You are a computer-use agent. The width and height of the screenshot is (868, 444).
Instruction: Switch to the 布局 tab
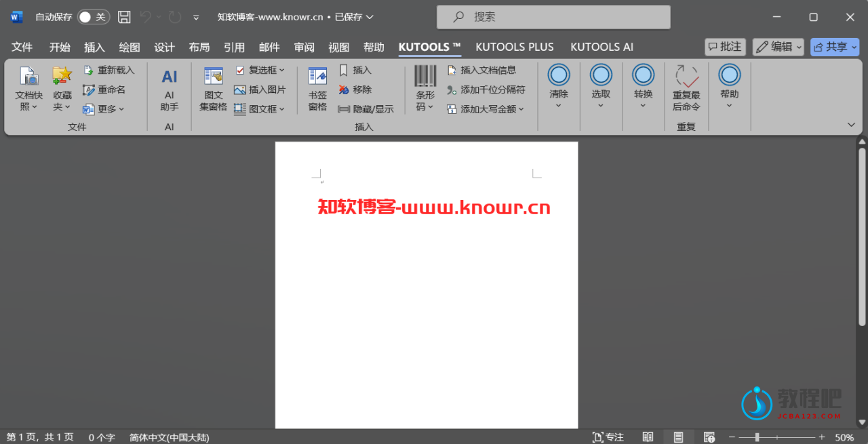coord(199,47)
